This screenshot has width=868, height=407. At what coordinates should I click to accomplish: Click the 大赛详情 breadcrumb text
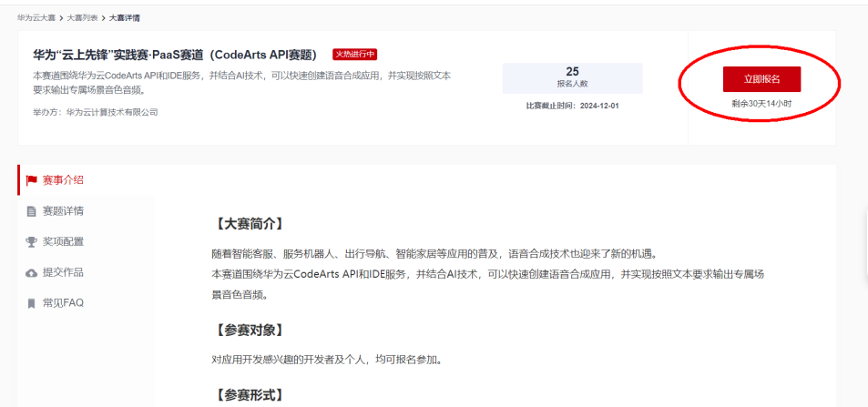125,18
